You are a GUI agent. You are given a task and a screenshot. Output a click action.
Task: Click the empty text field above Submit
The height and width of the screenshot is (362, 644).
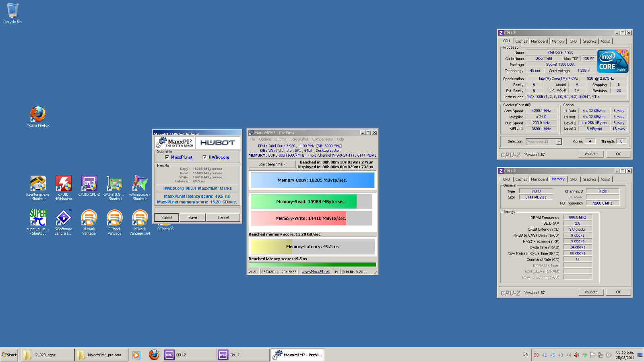(x=197, y=210)
